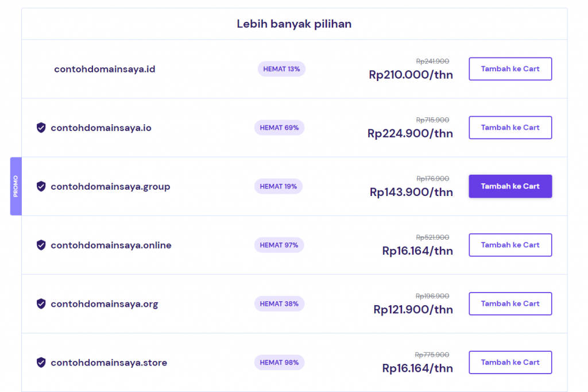This screenshot has height=392, width=588.
Task: Click the HEMAT 98% discount badge
Action: (279, 362)
